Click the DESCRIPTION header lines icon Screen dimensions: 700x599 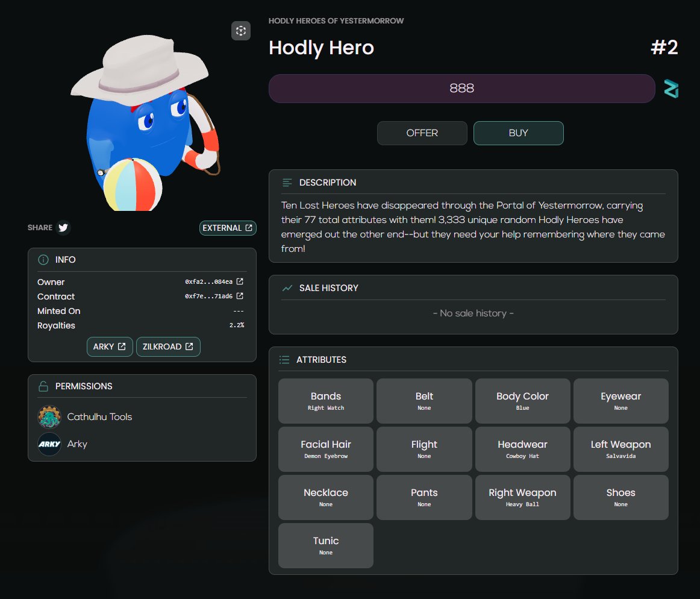(287, 183)
